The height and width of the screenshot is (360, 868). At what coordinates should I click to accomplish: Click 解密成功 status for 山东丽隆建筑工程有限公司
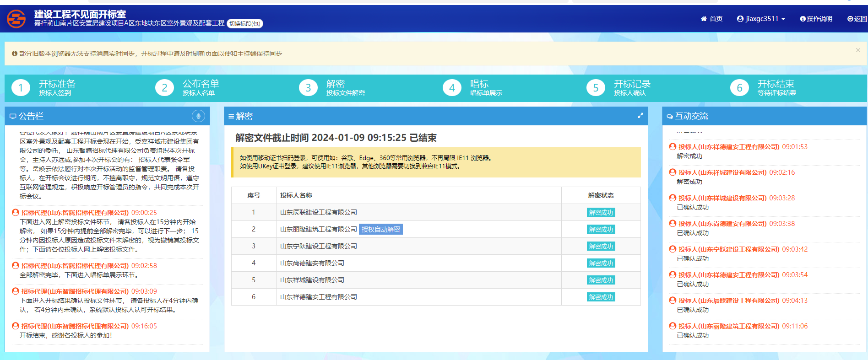click(601, 229)
